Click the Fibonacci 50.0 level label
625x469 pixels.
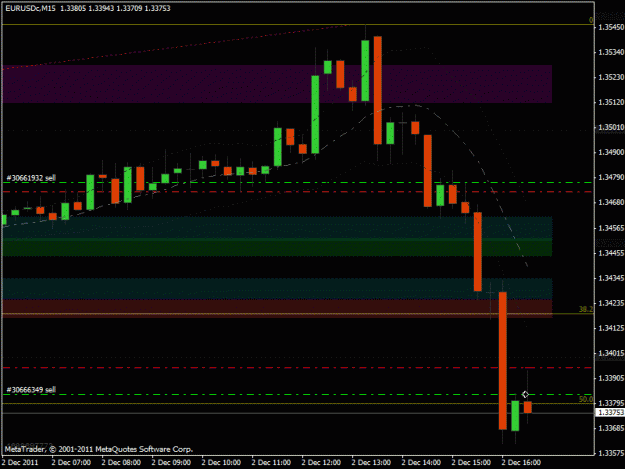pyautogui.click(x=586, y=399)
